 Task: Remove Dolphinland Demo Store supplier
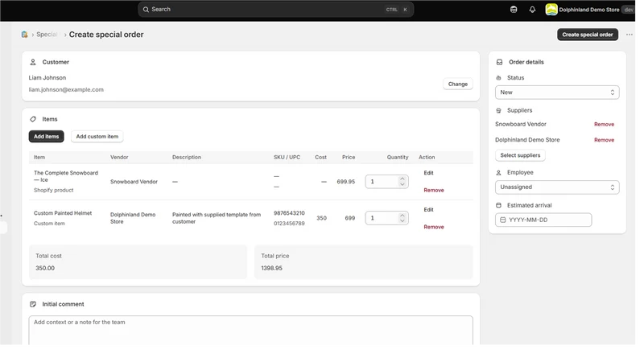tap(604, 140)
